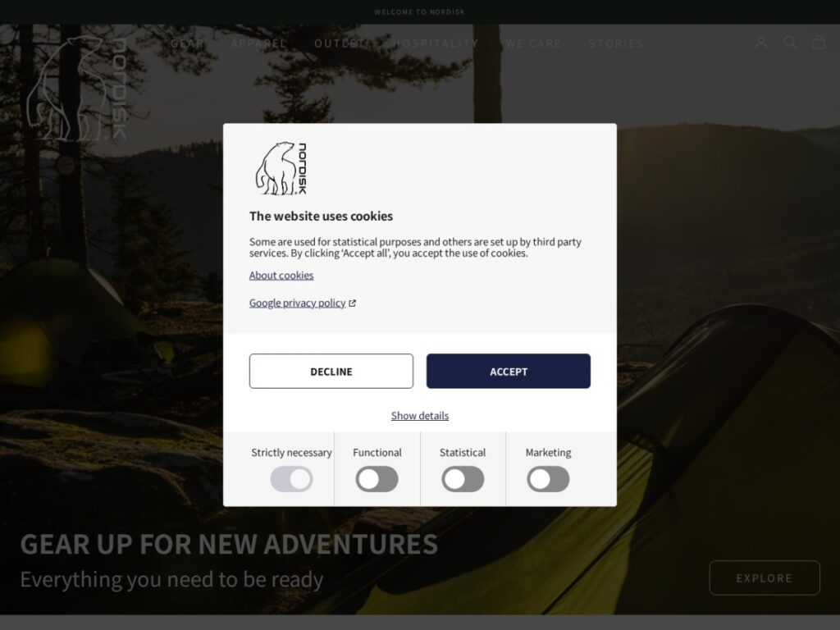The width and height of the screenshot is (840, 630).
Task: Click the EXPLORE button on hero banner
Action: (765, 578)
